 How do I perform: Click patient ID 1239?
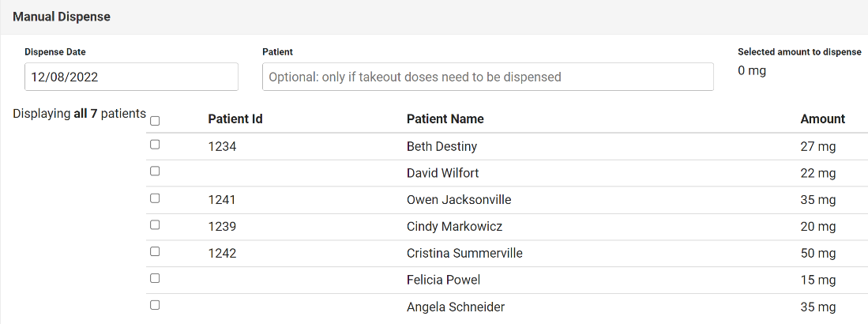pos(222,227)
